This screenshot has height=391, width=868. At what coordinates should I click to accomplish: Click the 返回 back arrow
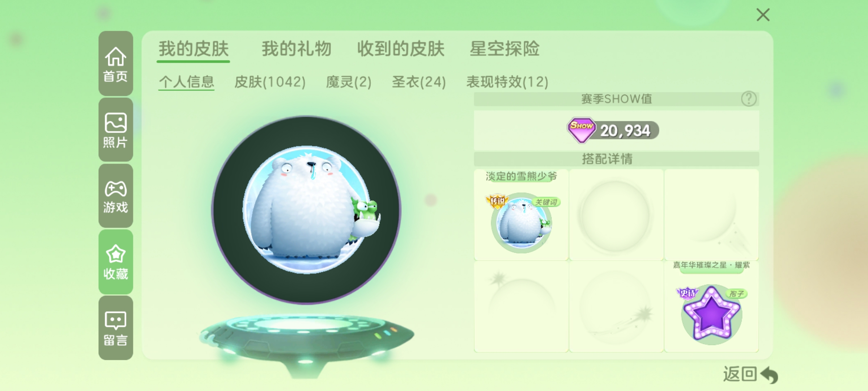click(x=750, y=374)
